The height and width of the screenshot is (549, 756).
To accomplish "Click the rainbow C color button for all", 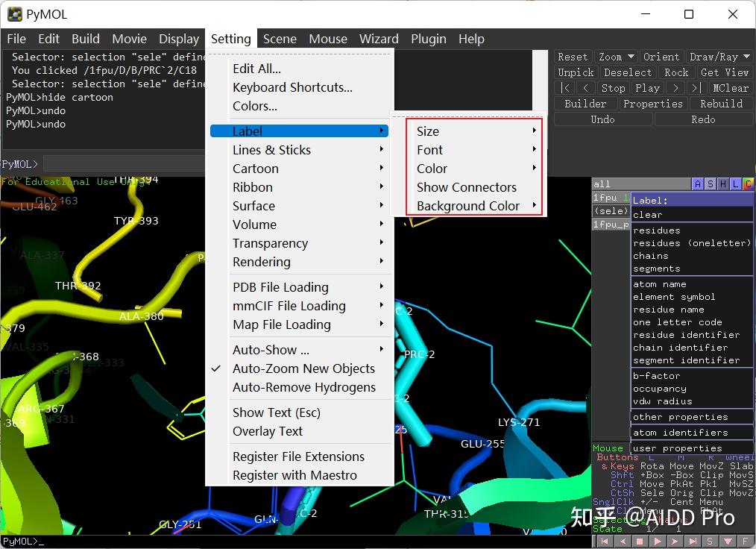I will tap(748, 184).
